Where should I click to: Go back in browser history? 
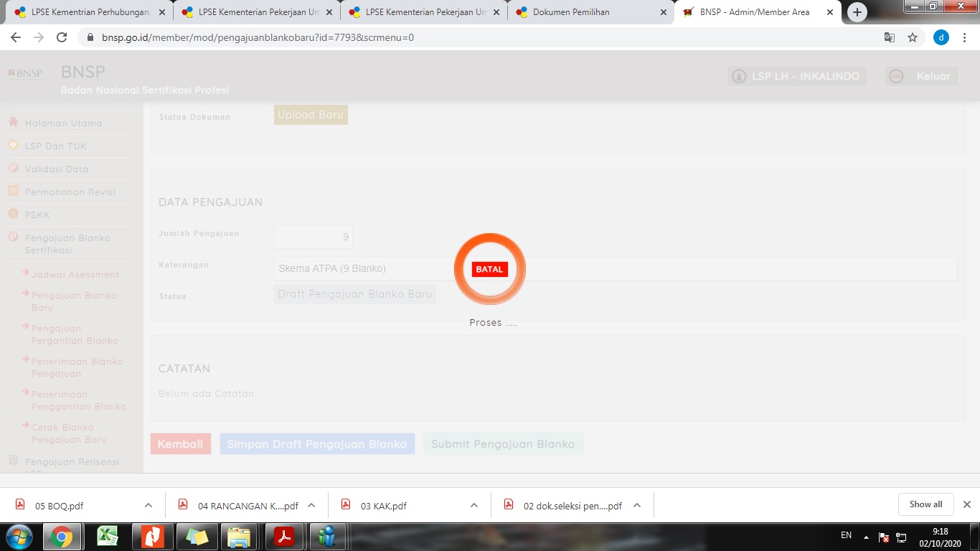pyautogui.click(x=16, y=37)
